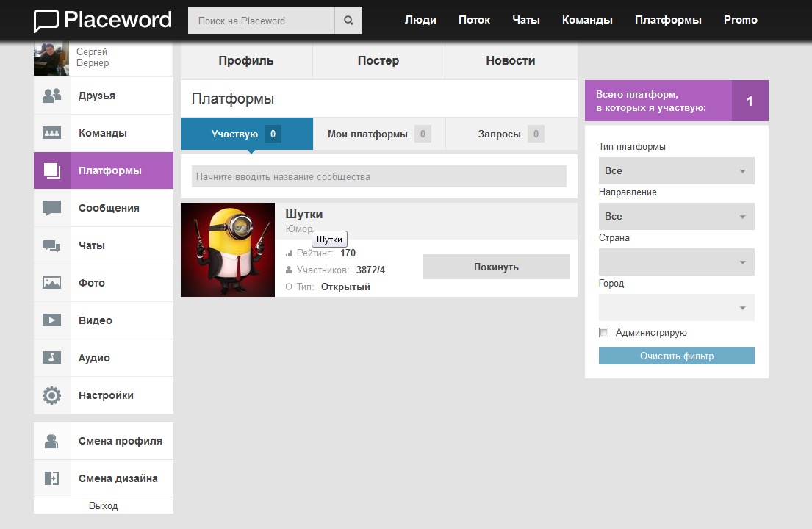This screenshot has width=812, height=529.
Task: Open the Тип платформы dropdown
Action: click(x=676, y=170)
